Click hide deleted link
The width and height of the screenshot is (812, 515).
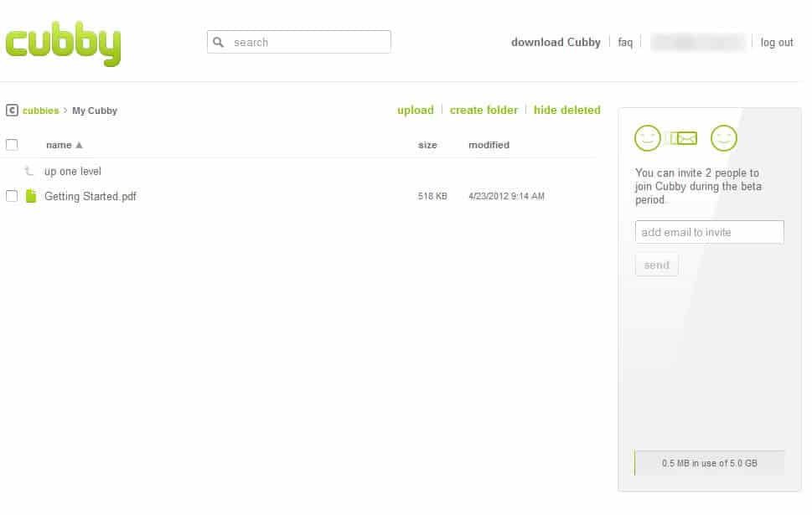pos(566,110)
